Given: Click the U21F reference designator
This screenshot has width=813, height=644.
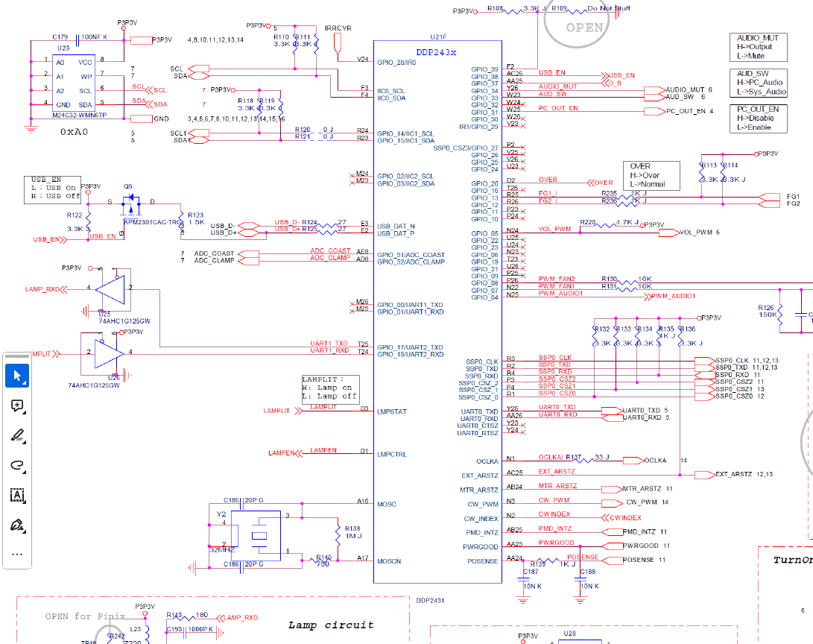Looking at the screenshot, I should point(438,37).
